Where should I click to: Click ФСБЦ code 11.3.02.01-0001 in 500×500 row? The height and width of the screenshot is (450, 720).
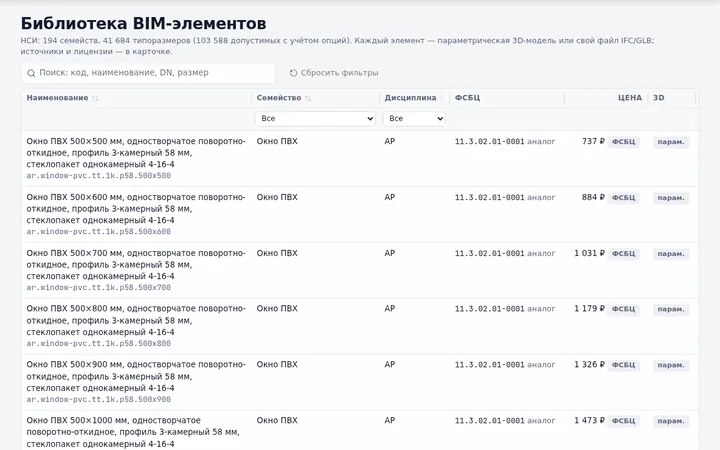489,141
